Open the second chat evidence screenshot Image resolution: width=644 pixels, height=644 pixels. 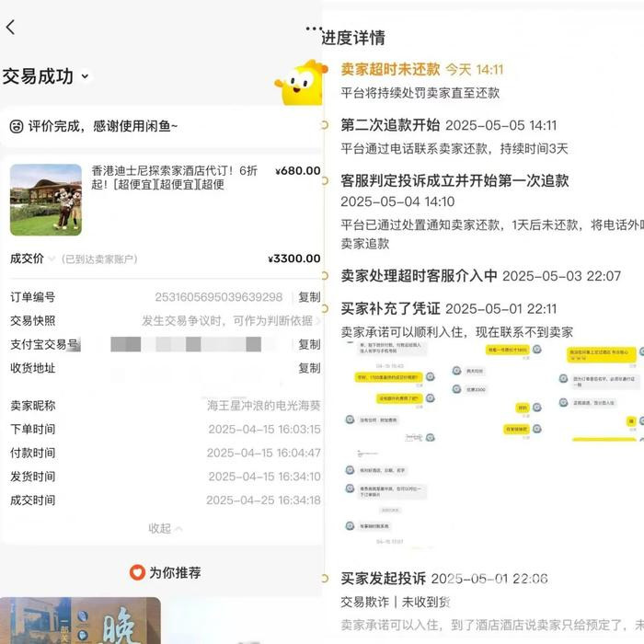tap(497, 391)
